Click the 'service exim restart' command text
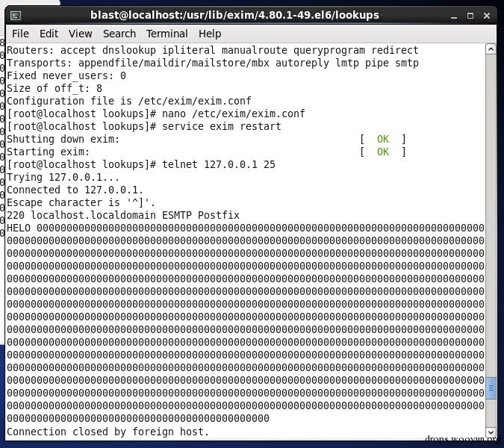The height and width of the screenshot is (448, 504). (222, 126)
